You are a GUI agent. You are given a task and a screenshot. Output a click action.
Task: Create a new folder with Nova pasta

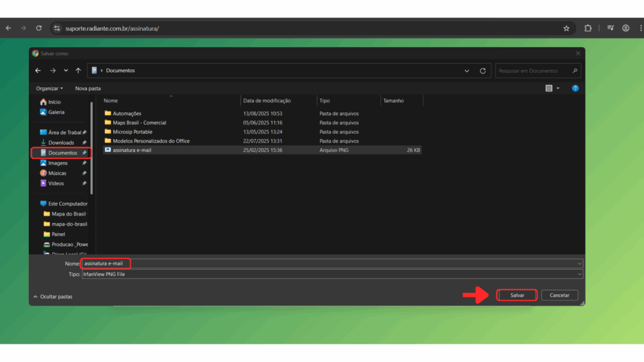[x=88, y=89]
